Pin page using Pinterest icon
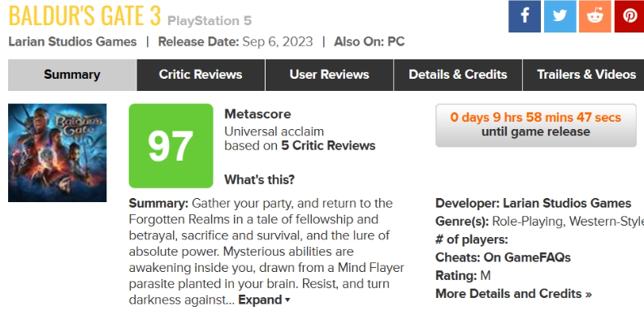 coord(629,16)
